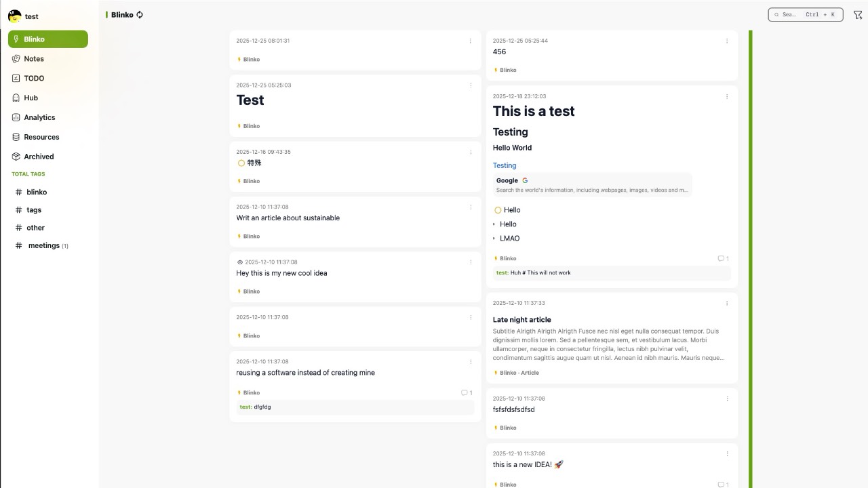
Task: Open the filter icon in top right
Action: (x=858, y=15)
